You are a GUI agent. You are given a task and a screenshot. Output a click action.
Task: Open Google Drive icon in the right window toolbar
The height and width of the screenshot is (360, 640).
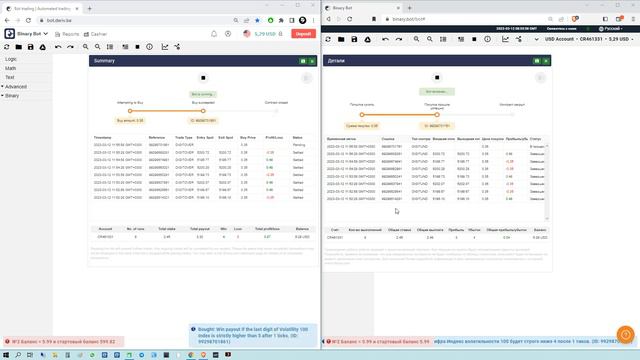tap(367, 39)
